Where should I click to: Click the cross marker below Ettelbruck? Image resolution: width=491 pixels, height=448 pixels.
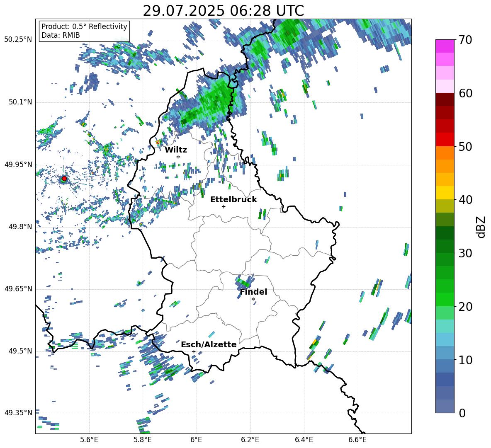coord(224,206)
